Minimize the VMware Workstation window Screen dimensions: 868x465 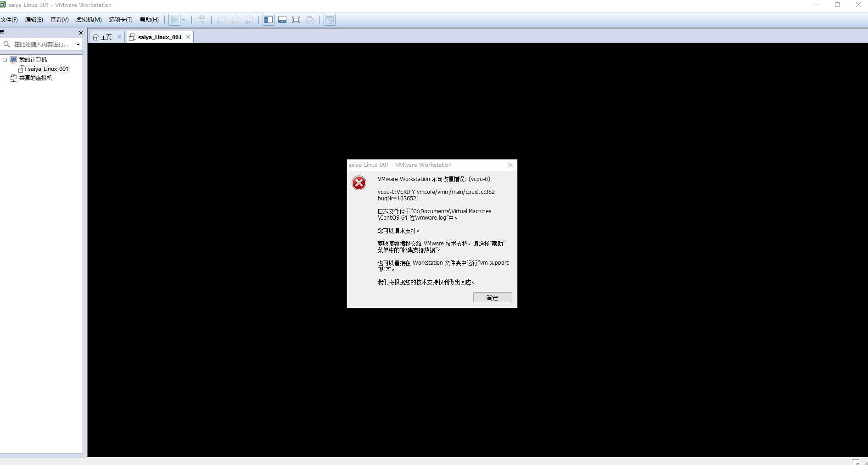coord(817,5)
